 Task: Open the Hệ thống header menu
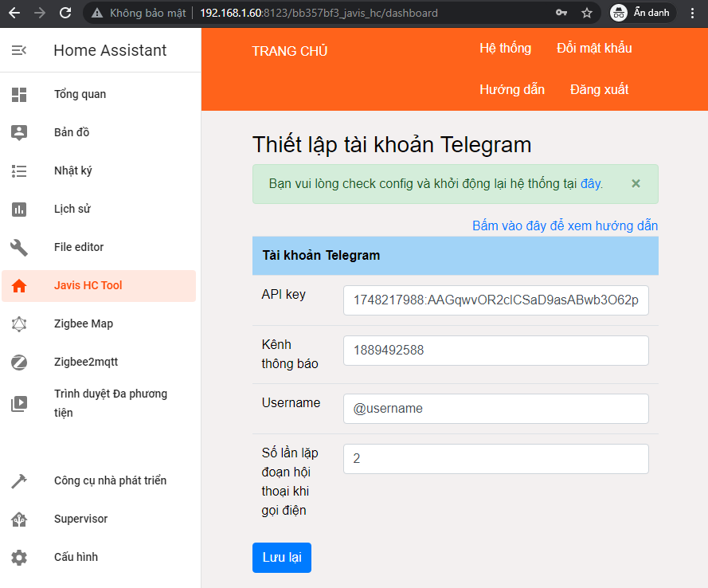pyautogui.click(x=505, y=49)
